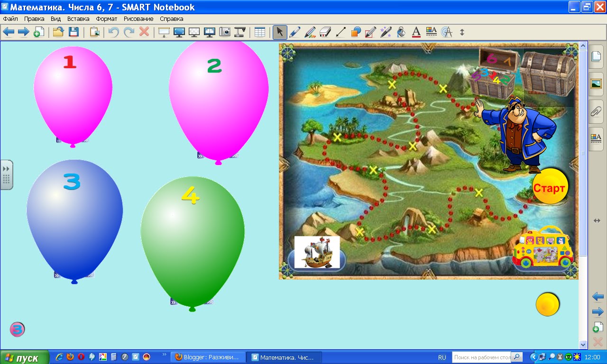607x364 pixels.
Task: Select the Shapes tool
Action: click(x=355, y=32)
